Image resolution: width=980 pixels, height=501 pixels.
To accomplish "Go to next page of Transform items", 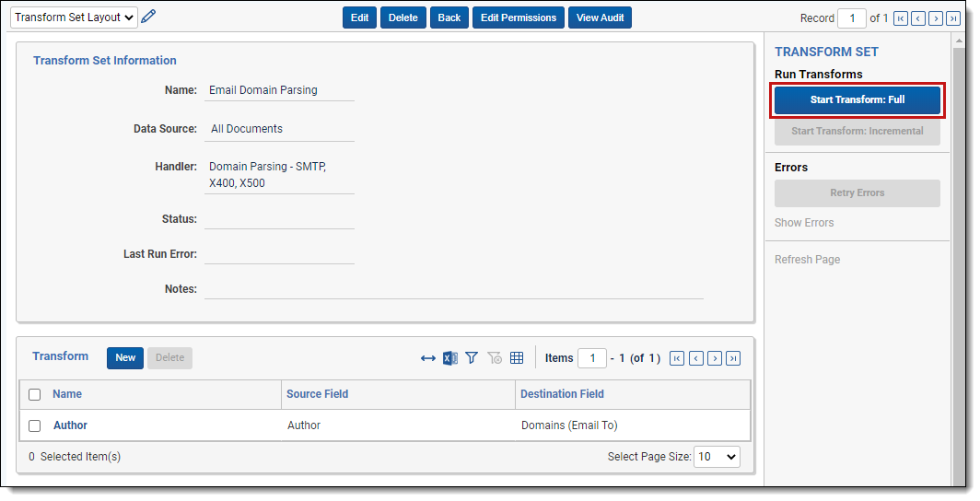I will tap(715, 358).
